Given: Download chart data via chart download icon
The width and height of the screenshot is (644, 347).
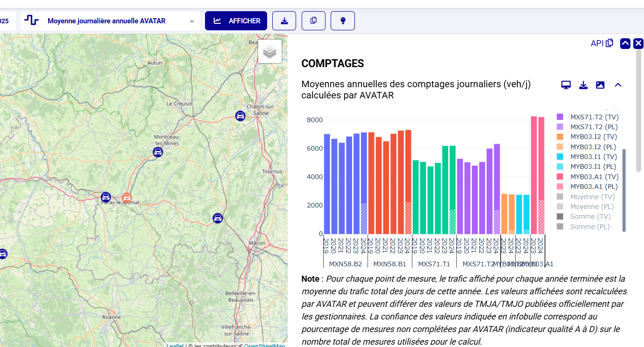Looking at the screenshot, I should tap(583, 85).
